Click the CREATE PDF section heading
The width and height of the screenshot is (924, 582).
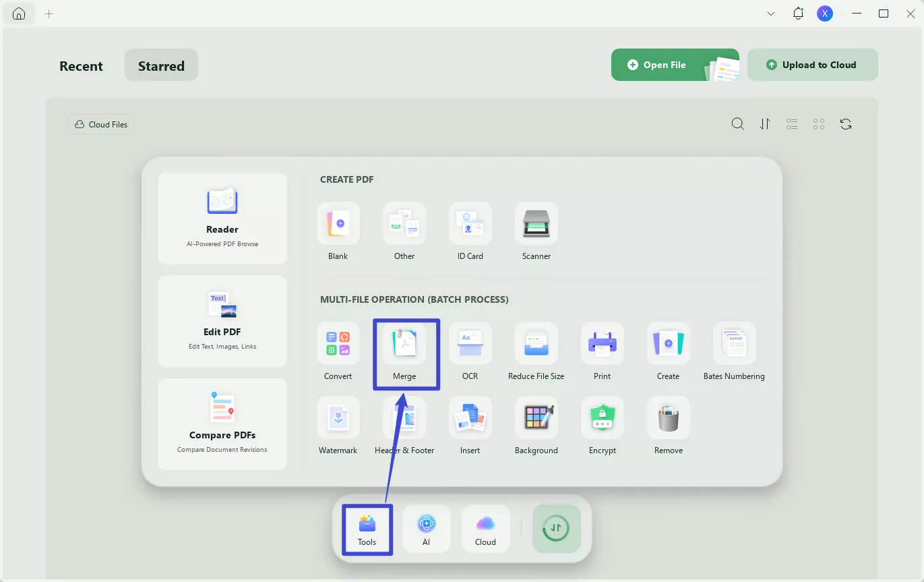347,179
